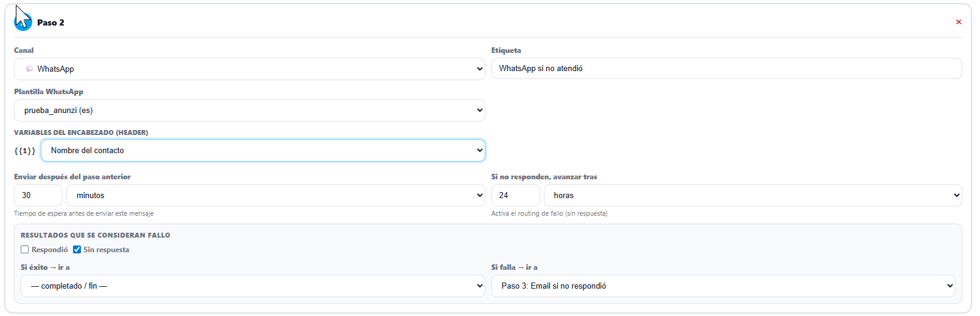Image resolution: width=980 pixels, height=316 pixels.
Task: Open the Nombre del contacto variable dropdown
Action: pos(263,151)
